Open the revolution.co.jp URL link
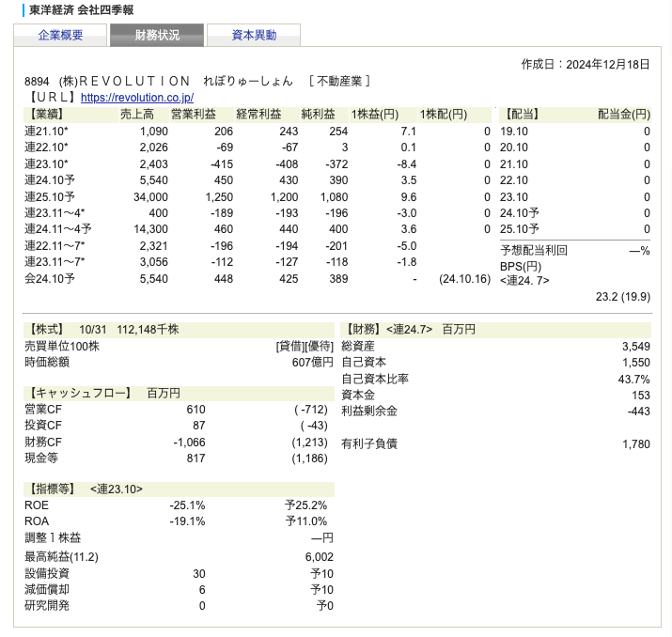This screenshot has height=637, width=672. pyautogui.click(x=137, y=98)
